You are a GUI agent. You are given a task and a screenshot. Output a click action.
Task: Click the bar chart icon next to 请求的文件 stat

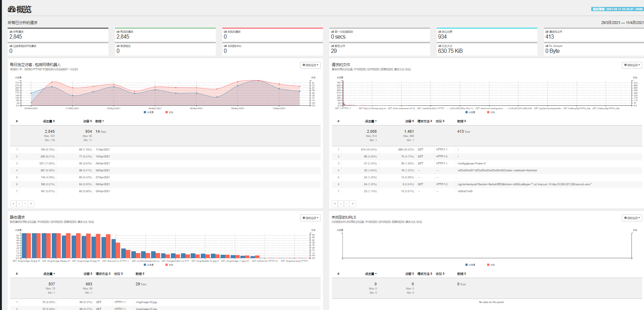click(x=547, y=32)
